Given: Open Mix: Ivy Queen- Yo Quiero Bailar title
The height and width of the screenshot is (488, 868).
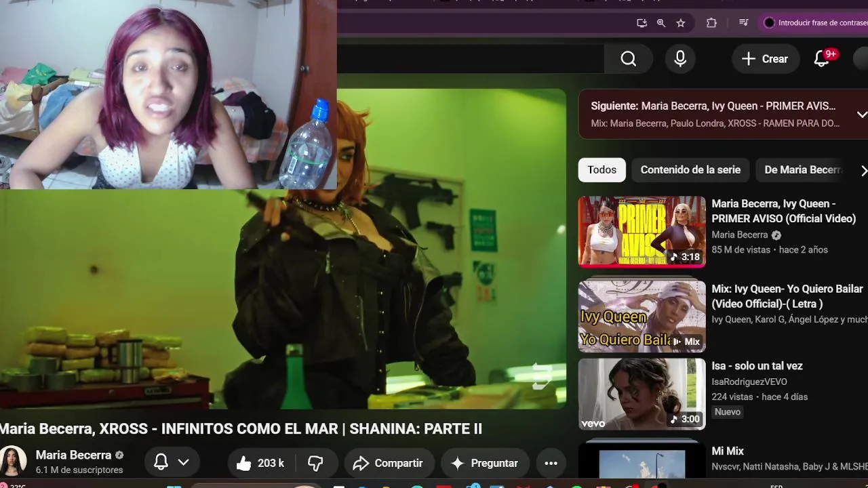Looking at the screenshot, I should click(x=788, y=296).
